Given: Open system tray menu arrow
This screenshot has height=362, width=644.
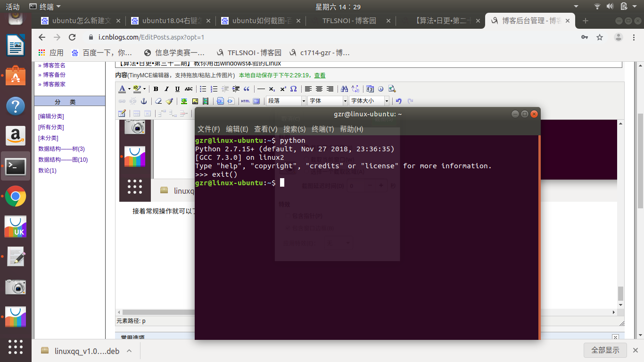Looking at the screenshot, I should pos(635,7).
